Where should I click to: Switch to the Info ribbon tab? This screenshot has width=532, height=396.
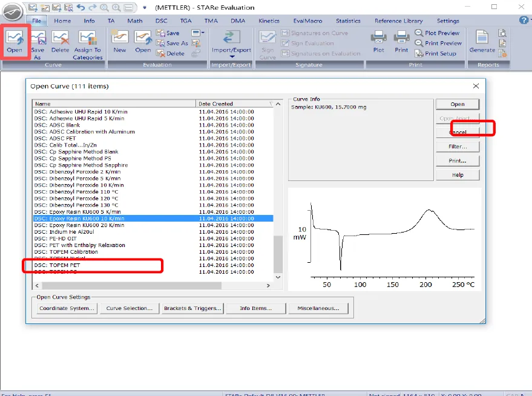tap(89, 21)
